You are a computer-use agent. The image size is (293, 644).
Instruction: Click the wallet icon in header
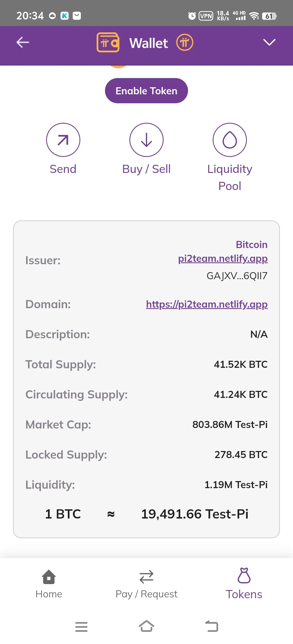(x=108, y=43)
